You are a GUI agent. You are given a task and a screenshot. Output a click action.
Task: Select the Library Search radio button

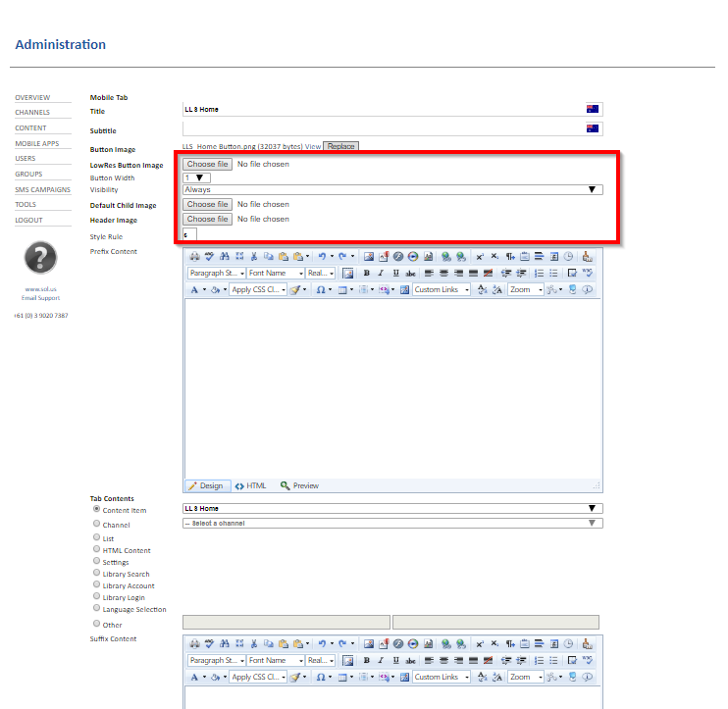coord(96,573)
